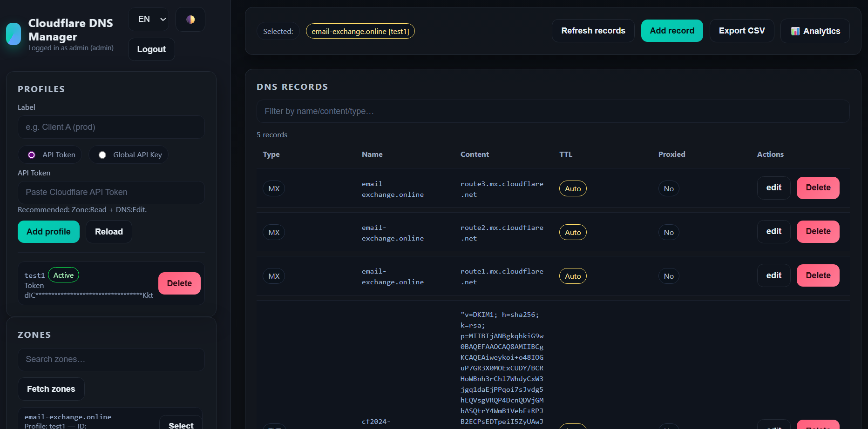
Task: Click the "Logged in as admin (admin)" text
Action: pos(71,48)
